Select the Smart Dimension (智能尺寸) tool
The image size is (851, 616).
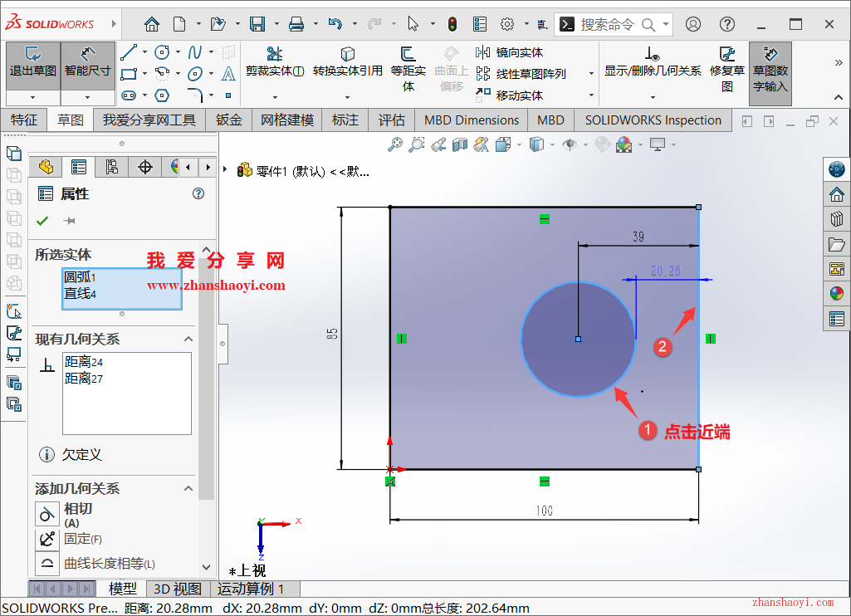click(87, 66)
